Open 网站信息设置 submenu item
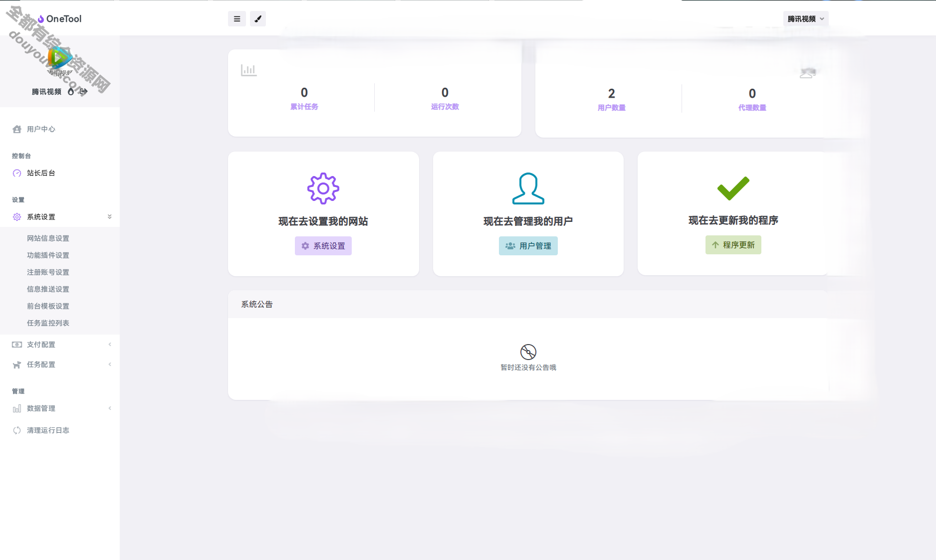Screen dimensions: 936x560 coord(48,238)
